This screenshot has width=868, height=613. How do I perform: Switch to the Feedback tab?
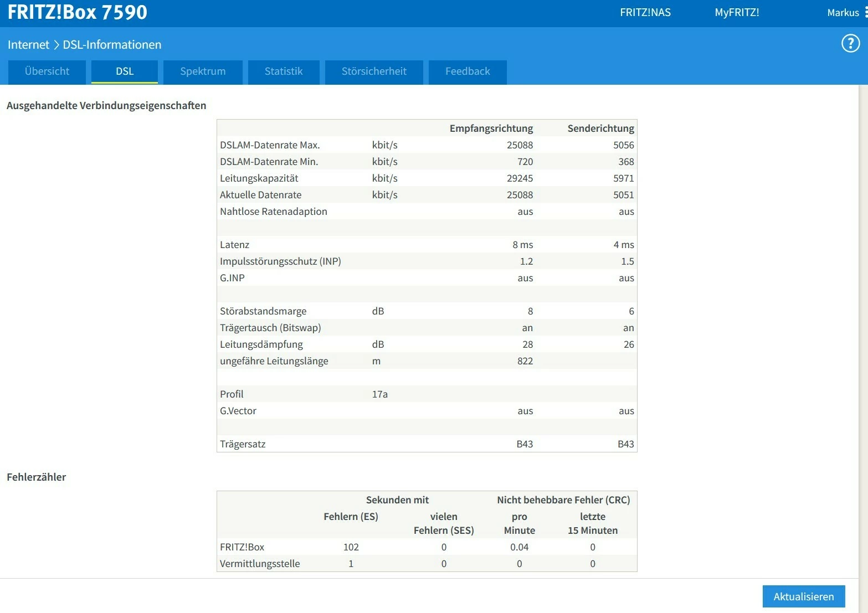coord(468,71)
